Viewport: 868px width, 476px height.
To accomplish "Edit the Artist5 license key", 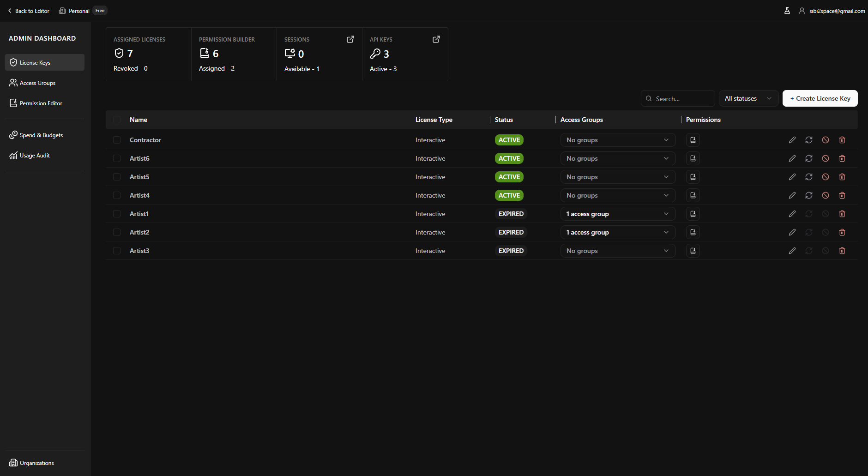I will coord(792,177).
